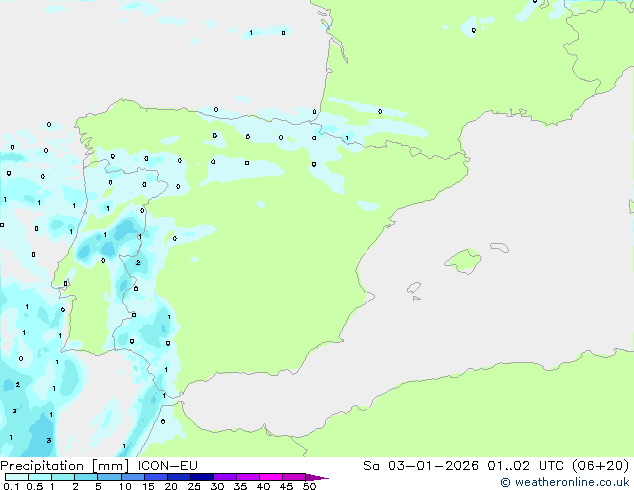Image resolution: width=634 pixels, height=490 pixels.
Task: Click the legend tick label '0.5'
Action: pos(35,486)
